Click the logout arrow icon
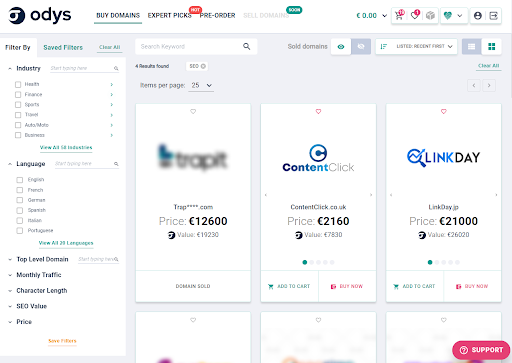The width and height of the screenshot is (512, 363). tap(493, 16)
